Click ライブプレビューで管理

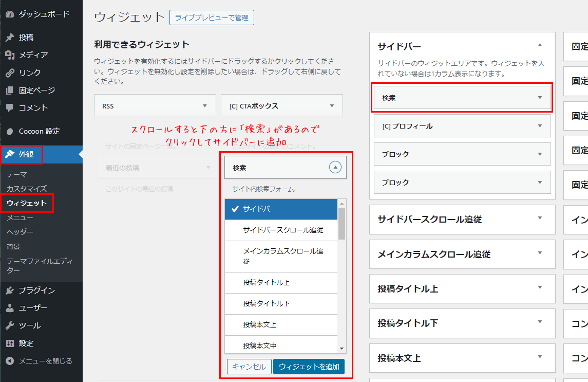[x=212, y=17]
